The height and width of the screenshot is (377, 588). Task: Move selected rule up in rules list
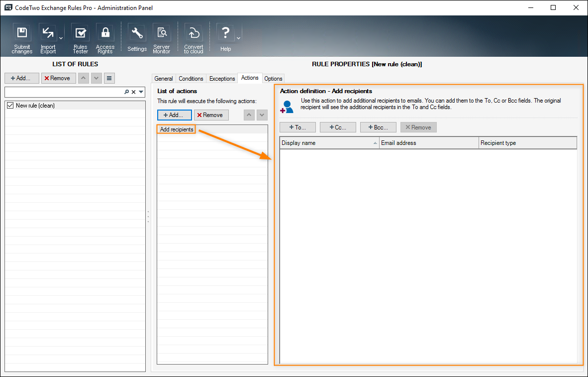pos(83,78)
